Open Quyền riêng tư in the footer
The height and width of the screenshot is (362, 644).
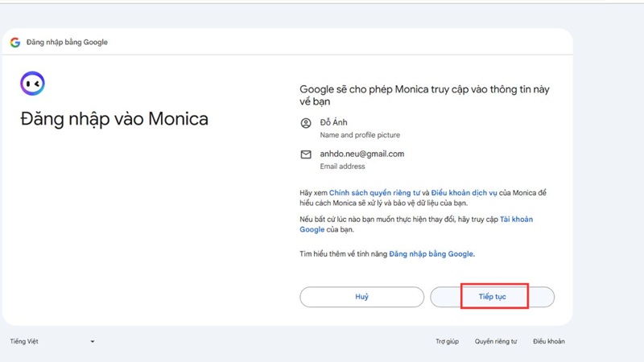tap(495, 341)
